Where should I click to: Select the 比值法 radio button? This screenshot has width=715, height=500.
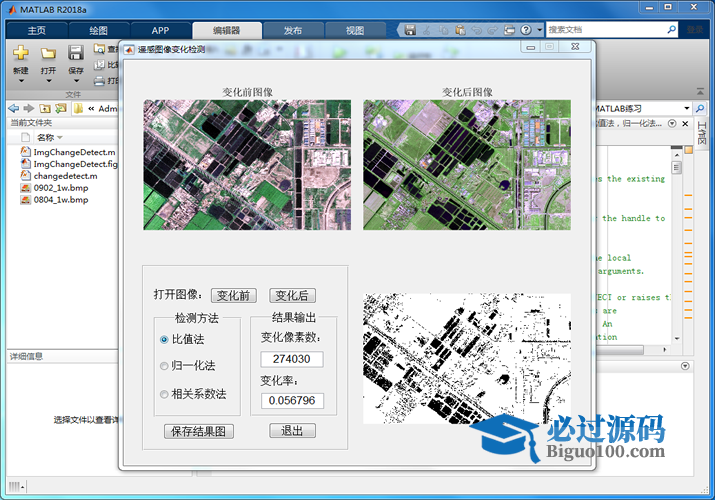pyautogui.click(x=164, y=340)
